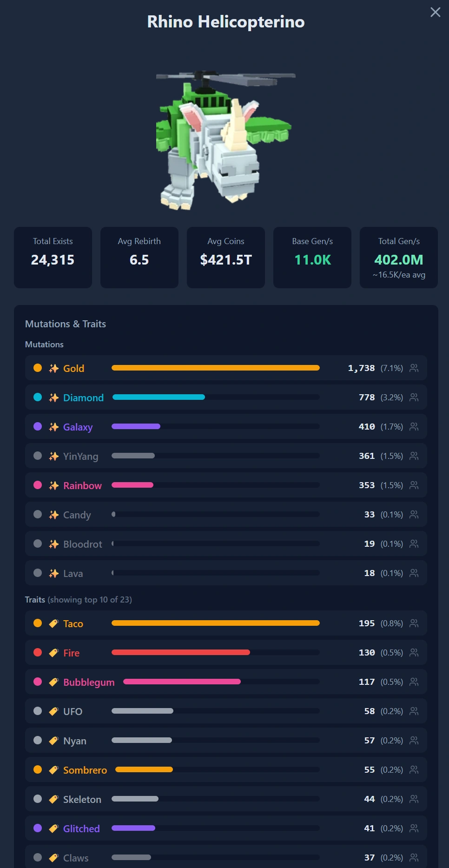Image resolution: width=449 pixels, height=868 pixels.
Task: Open the Nyan trait row
Action: point(226,741)
